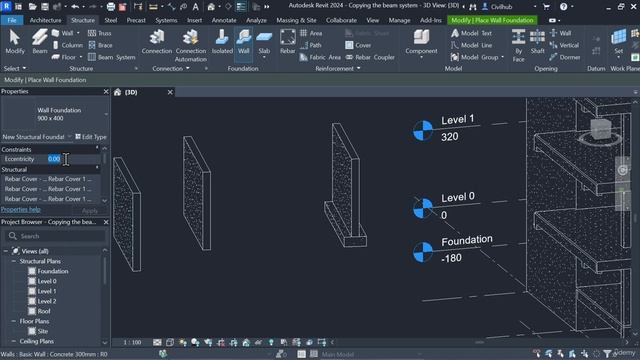Image resolution: width=640 pixels, height=360 pixels.
Task: Open the Model Group dropdown arrow
Action: pos(502,57)
